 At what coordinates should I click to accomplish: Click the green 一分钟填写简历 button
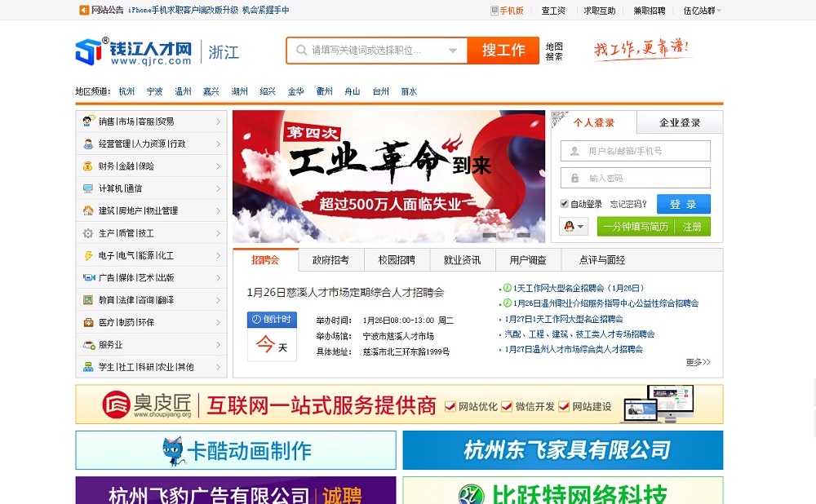[x=636, y=227]
